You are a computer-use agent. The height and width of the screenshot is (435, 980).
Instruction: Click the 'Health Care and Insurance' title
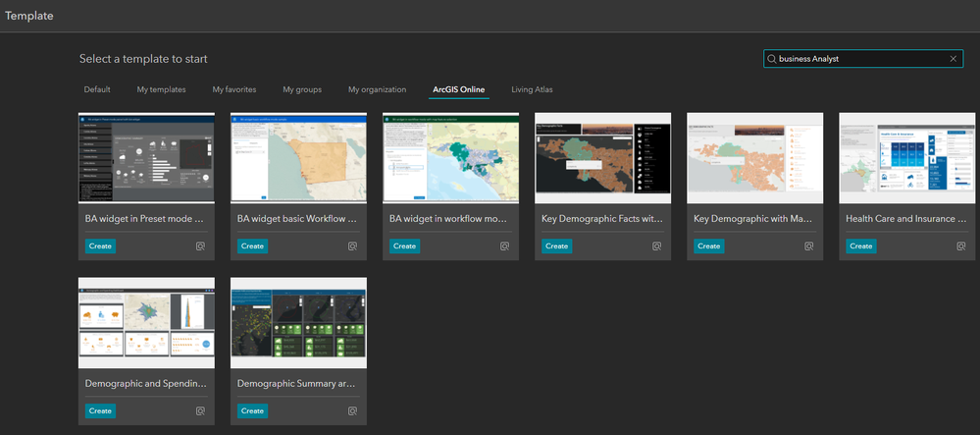tap(905, 219)
